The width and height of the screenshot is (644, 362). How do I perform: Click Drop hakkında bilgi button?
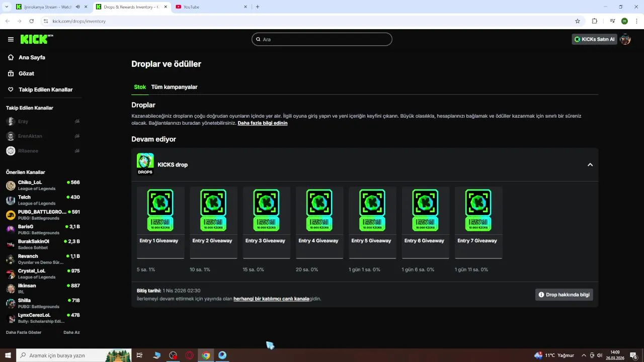[564, 295]
